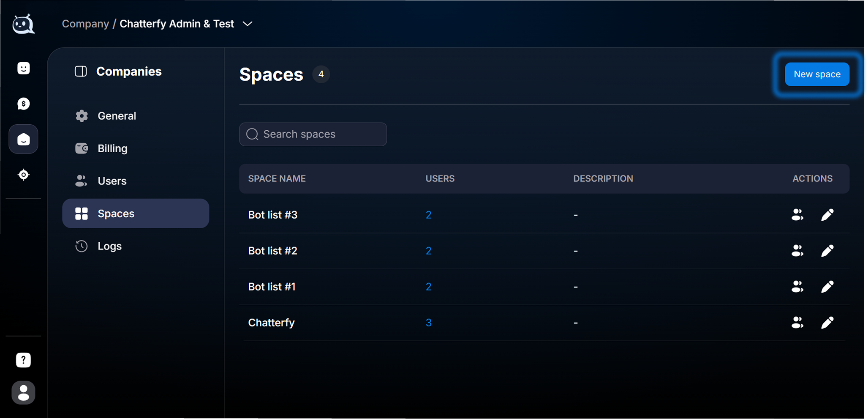Click the Chatterfy space name
Image resolution: width=868 pixels, height=419 pixels.
tap(272, 323)
